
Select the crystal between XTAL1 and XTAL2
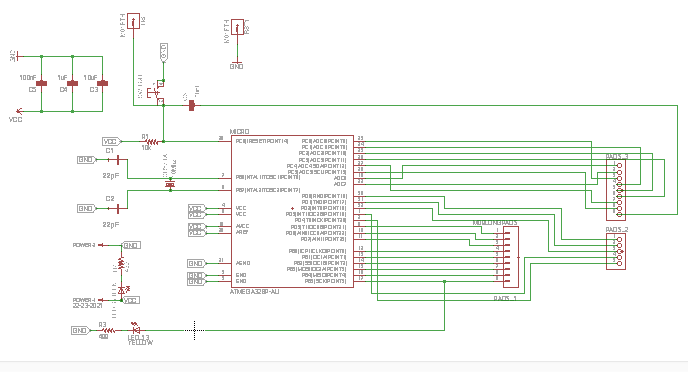[x=170, y=184]
